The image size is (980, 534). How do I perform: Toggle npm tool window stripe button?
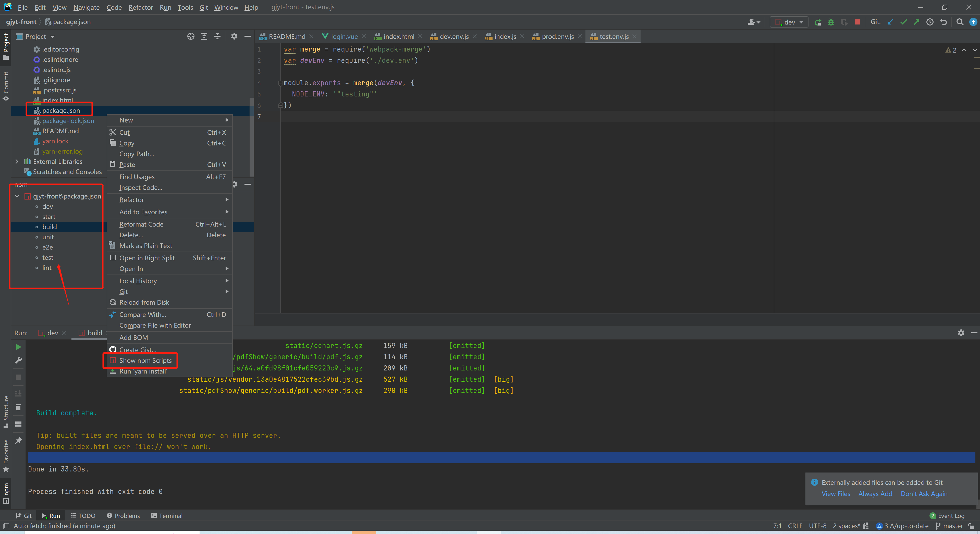tap(6, 493)
